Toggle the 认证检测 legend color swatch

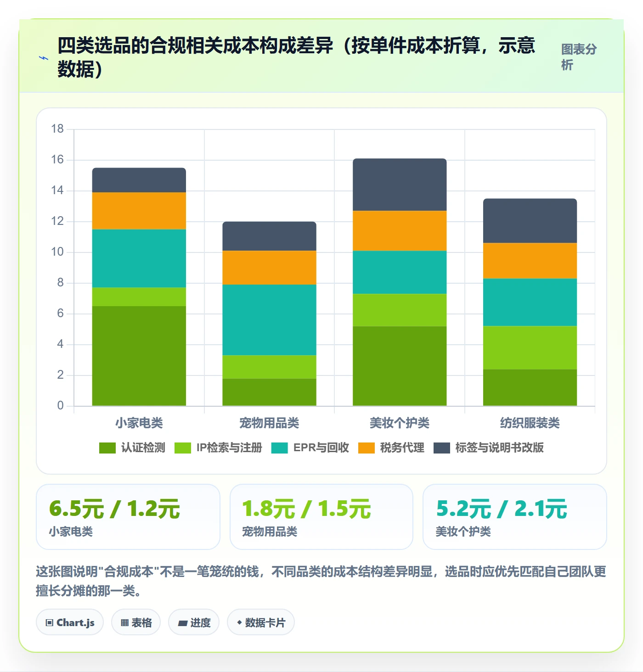pos(107,448)
